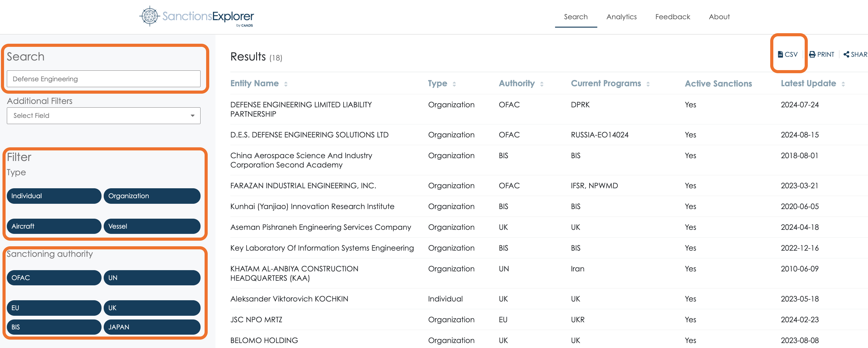Click the Type column header
This screenshot has width=868, height=348.
pyautogui.click(x=437, y=83)
